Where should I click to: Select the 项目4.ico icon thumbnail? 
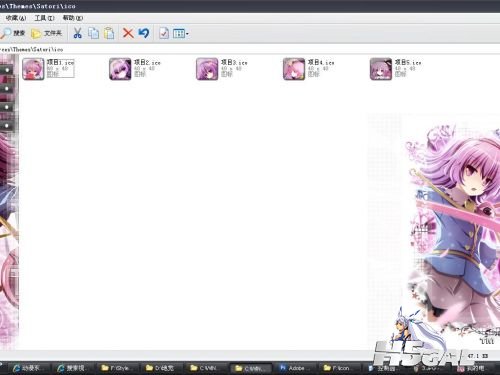[294, 69]
